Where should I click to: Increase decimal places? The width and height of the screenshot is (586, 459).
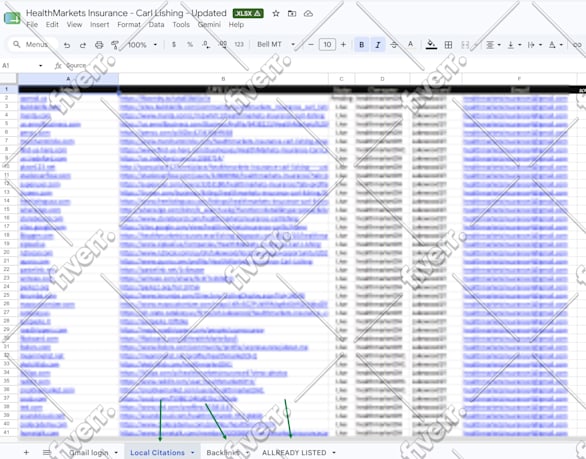point(222,44)
